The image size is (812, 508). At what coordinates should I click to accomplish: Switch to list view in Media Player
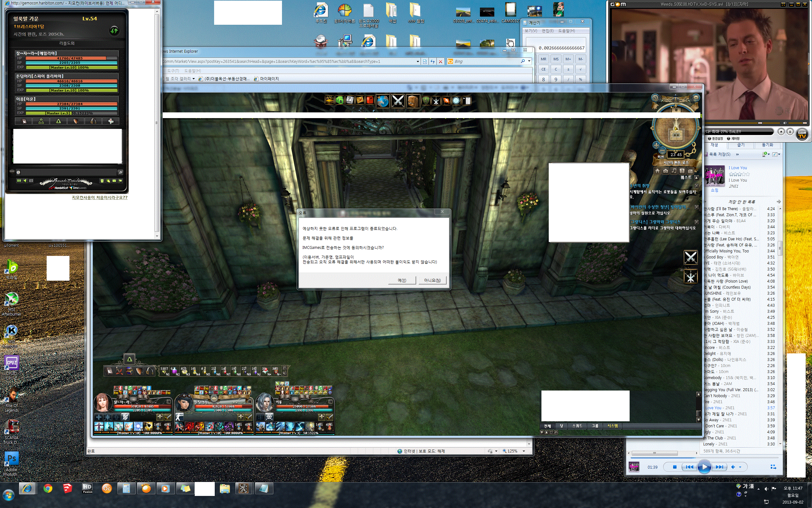pos(773,467)
